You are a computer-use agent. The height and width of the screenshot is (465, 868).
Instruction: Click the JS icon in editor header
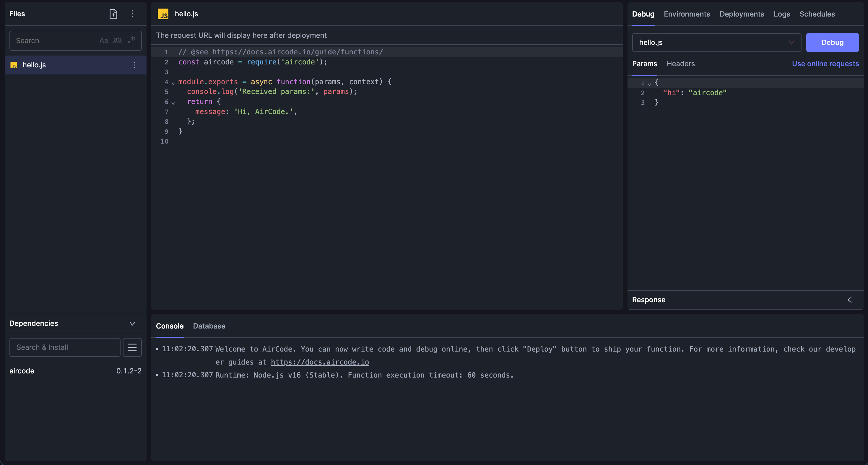point(163,14)
